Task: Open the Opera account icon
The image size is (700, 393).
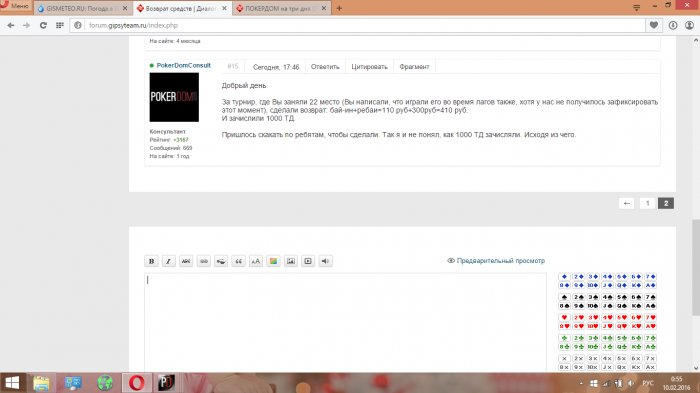Action: click(690, 25)
